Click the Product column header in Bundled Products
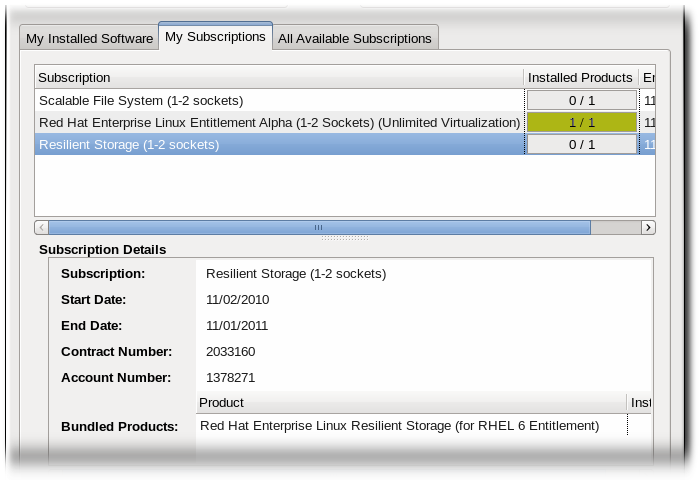 coord(411,403)
